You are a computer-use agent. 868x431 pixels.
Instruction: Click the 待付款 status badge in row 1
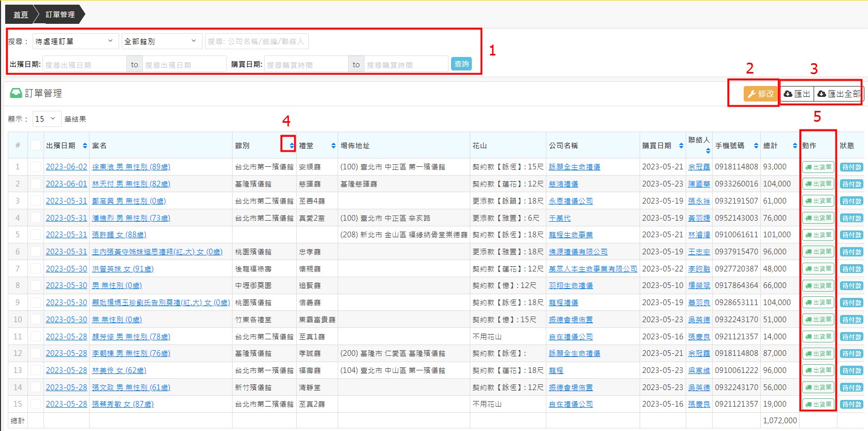851,167
